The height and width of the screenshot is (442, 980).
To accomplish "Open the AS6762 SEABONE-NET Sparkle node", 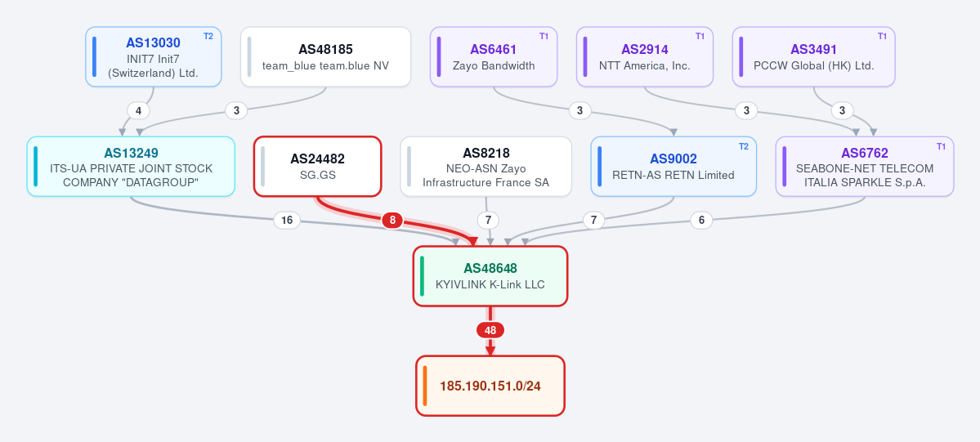I will [865, 167].
